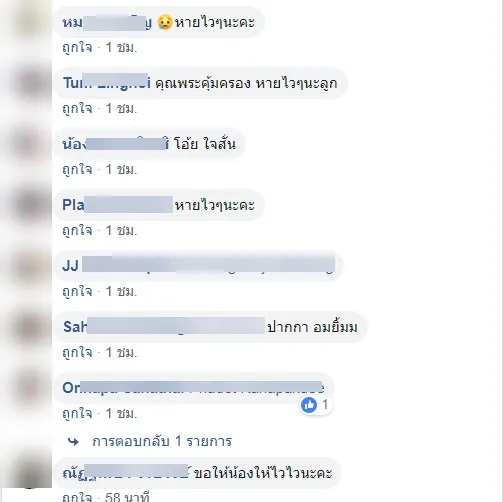Screen dimensions: 503x502
Task: Click the reply arrow icon beside การตอบกลับ
Action: click(73, 442)
